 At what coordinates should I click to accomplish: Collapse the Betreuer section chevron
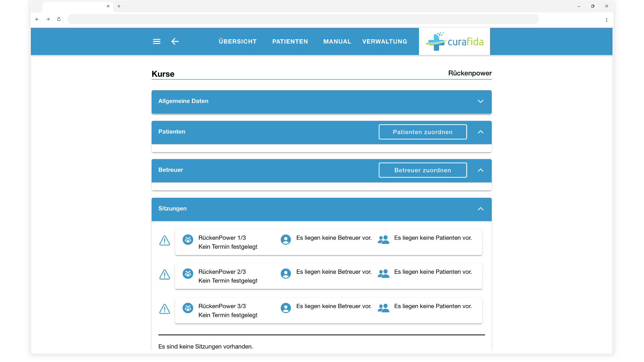(x=480, y=170)
